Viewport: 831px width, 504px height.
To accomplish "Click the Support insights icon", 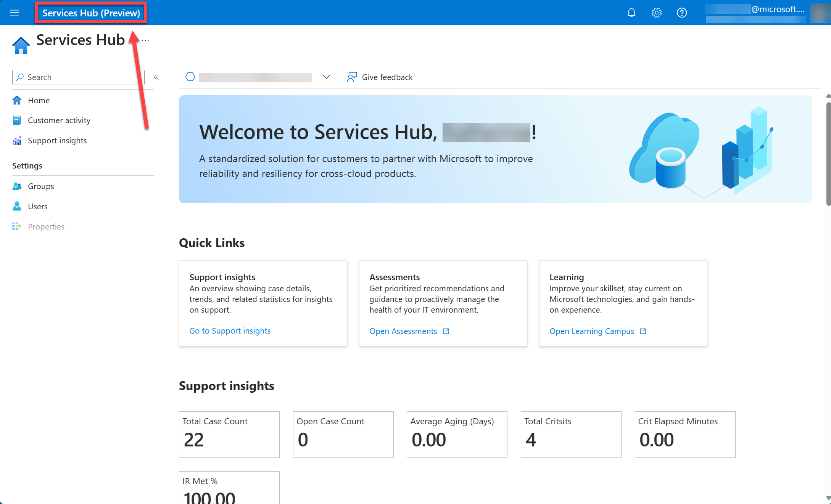I will 17,140.
